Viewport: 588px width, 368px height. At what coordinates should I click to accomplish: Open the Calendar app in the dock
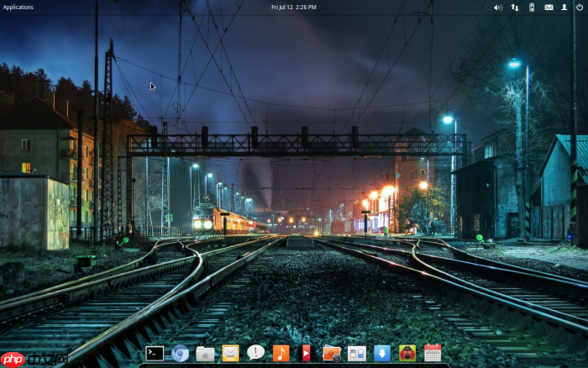tap(433, 354)
